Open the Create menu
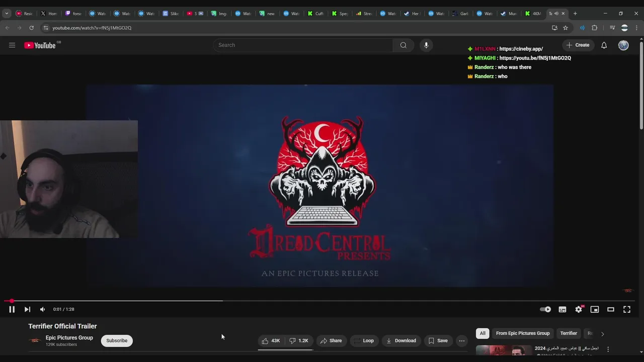This screenshot has width=644, height=362. pos(578,45)
